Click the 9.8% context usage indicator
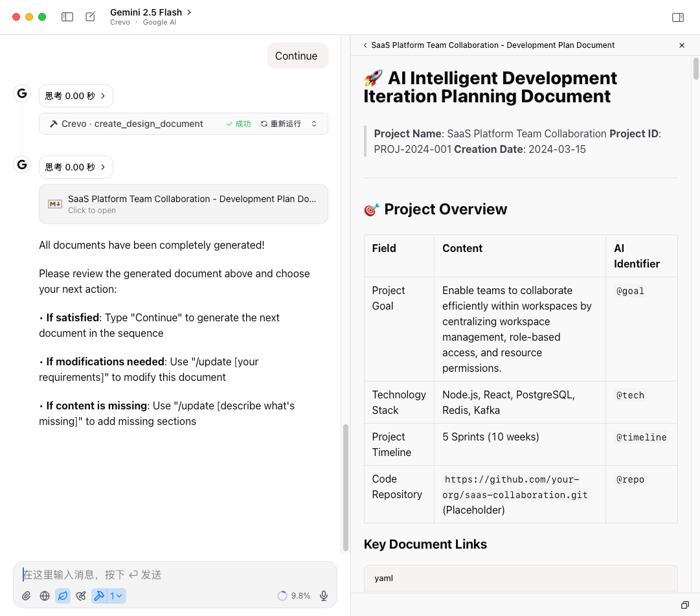 [293, 596]
